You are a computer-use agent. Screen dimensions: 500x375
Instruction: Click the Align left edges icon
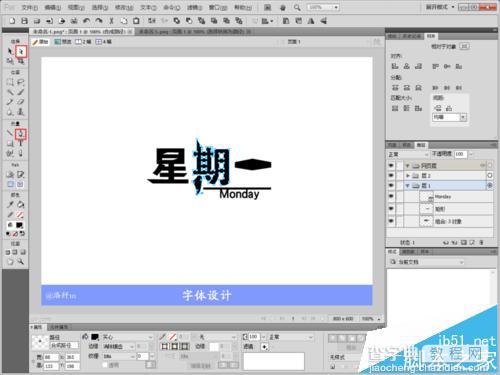click(x=395, y=66)
